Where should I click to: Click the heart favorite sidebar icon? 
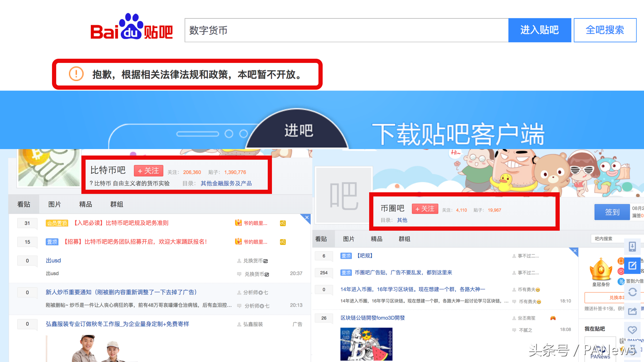coord(632,330)
